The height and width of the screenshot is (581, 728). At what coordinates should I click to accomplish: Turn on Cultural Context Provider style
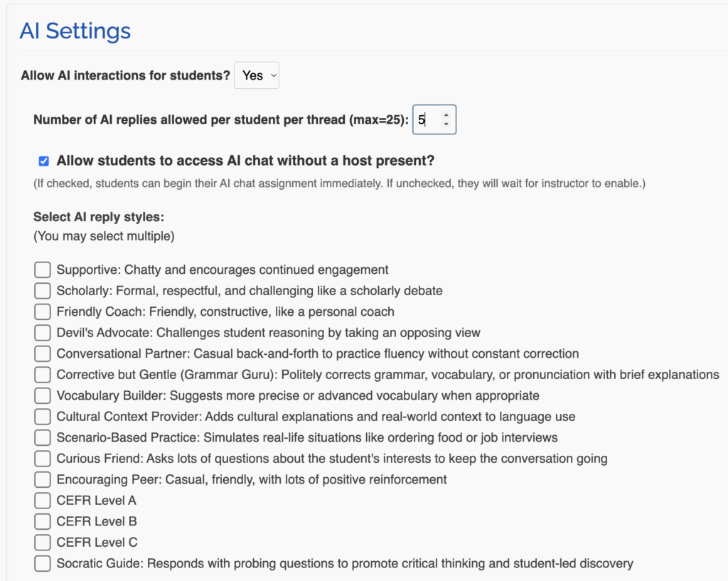pos(43,417)
